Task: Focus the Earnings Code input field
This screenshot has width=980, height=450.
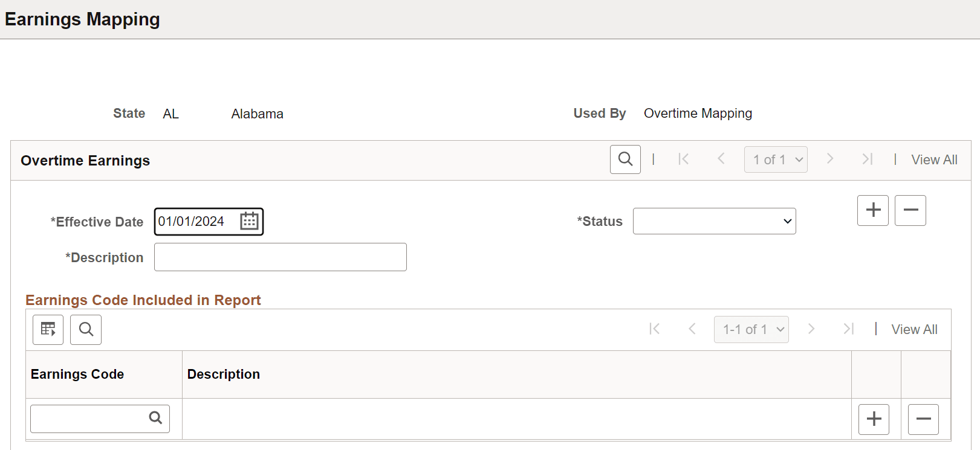Action: 89,418
